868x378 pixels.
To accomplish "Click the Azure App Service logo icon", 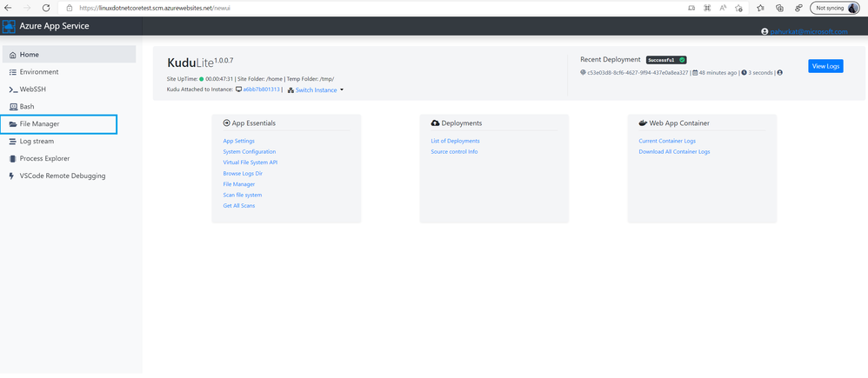I will pos(9,26).
